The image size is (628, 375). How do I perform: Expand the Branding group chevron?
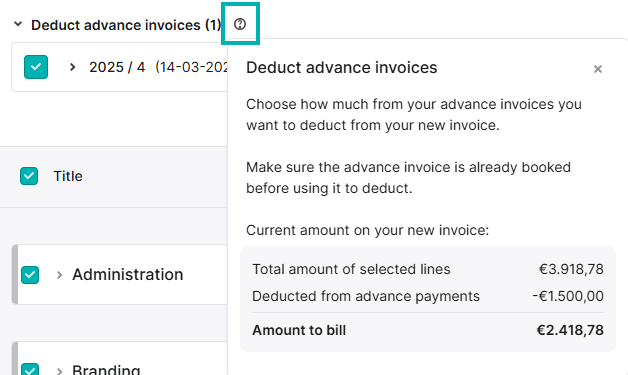[59, 370]
